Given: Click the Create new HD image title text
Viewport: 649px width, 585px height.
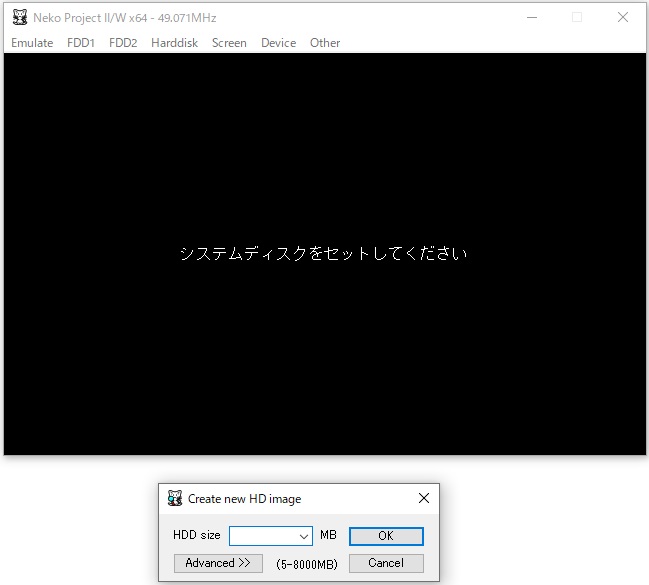Looking at the screenshot, I should (x=244, y=499).
